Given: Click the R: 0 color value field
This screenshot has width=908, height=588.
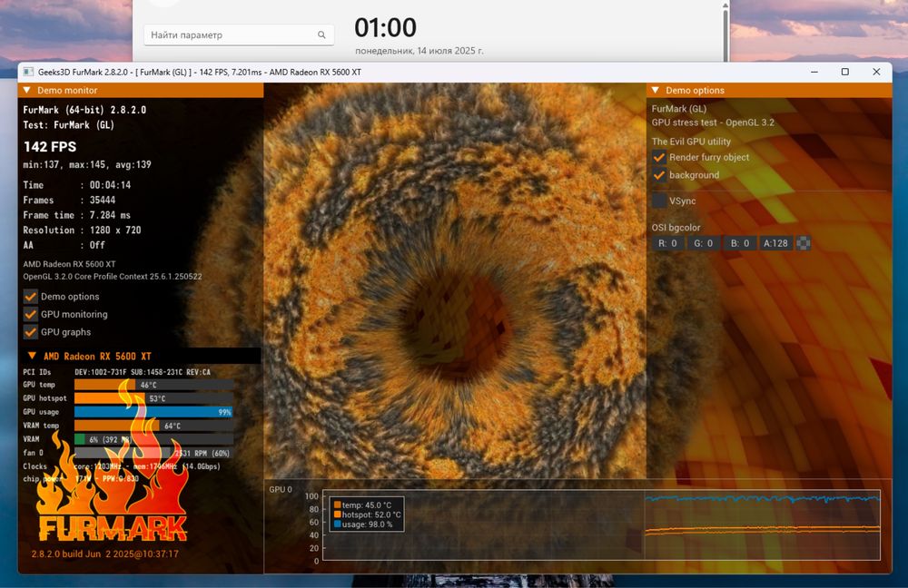Looking at the screenshot, I should click(667, 244).
